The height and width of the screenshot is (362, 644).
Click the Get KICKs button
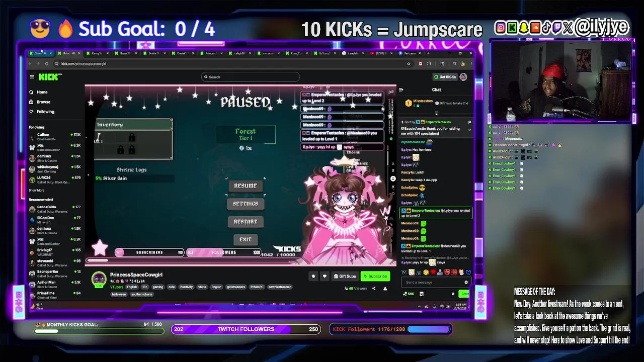[x=445, y=77]
